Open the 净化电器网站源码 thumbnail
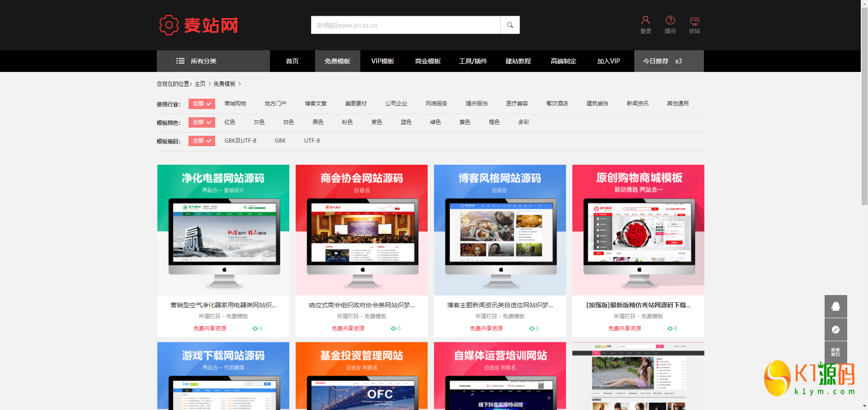 (x=223, y=230)
